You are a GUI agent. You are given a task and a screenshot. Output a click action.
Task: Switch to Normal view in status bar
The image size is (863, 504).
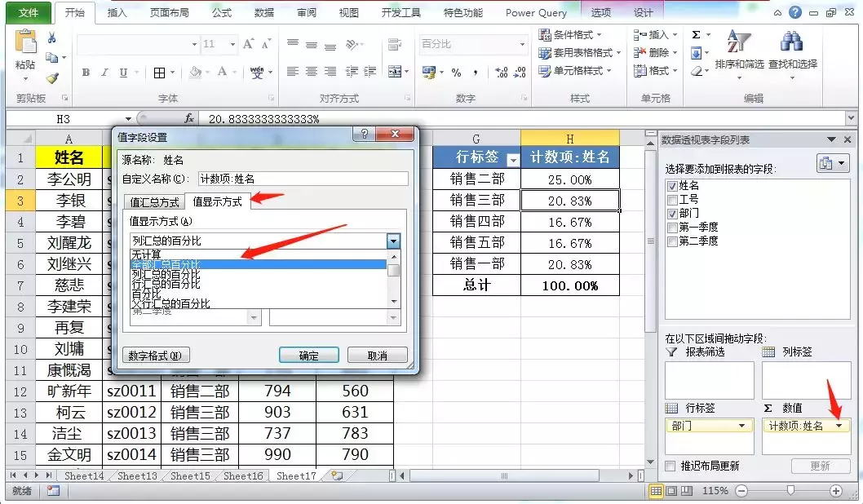(656, 491)
